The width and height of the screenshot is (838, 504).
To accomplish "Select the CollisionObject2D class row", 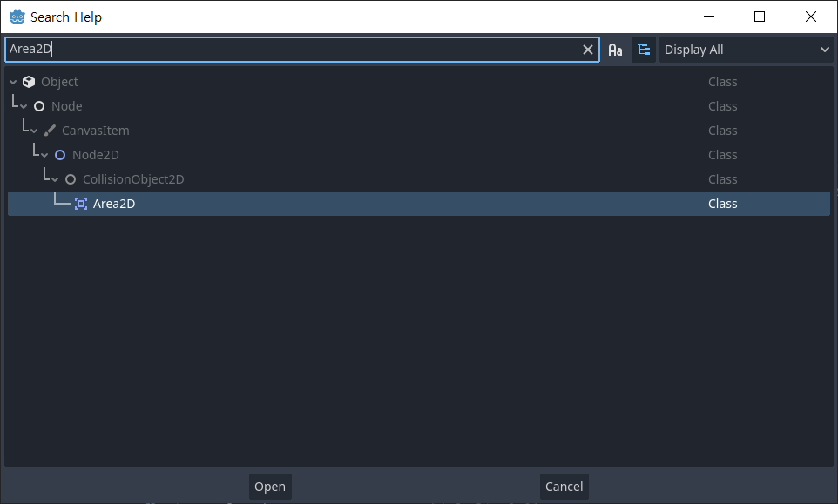I will pyautogui.click(x=419, y=179).
